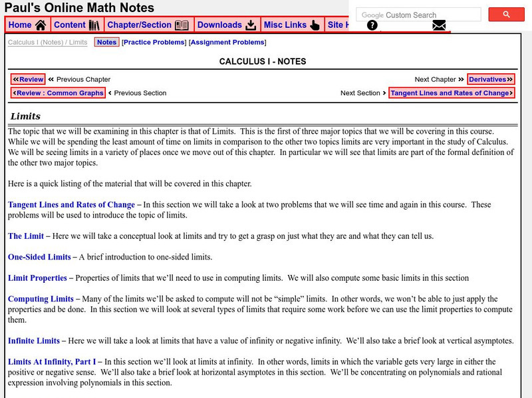
Task: Open the Computing Limits link
Action: 41,299
